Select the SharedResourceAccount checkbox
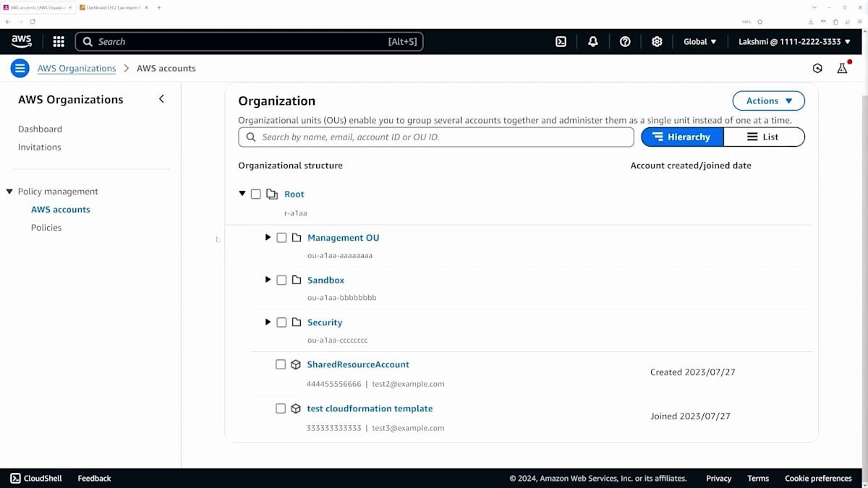Screen dimensions: 868x488 [x=281, y=364]
